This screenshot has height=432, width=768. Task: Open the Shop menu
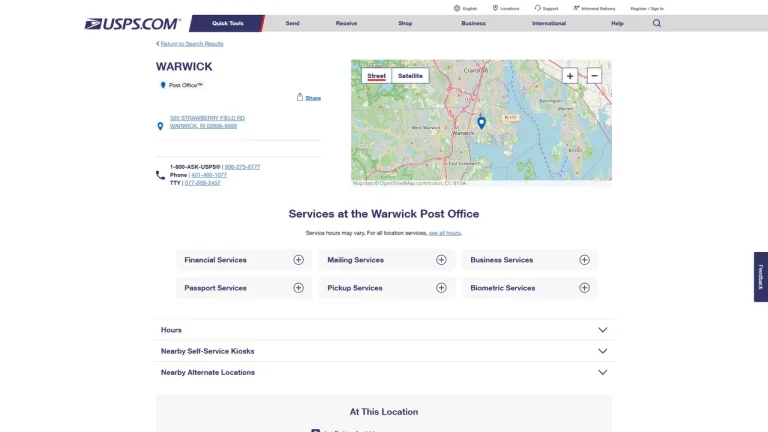pyautogui.click(x=405, y=23)
